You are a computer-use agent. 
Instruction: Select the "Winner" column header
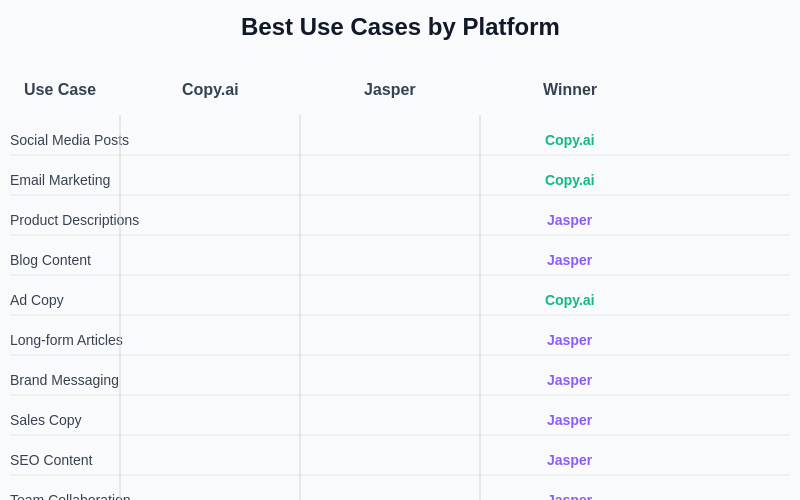click(569, 90)
